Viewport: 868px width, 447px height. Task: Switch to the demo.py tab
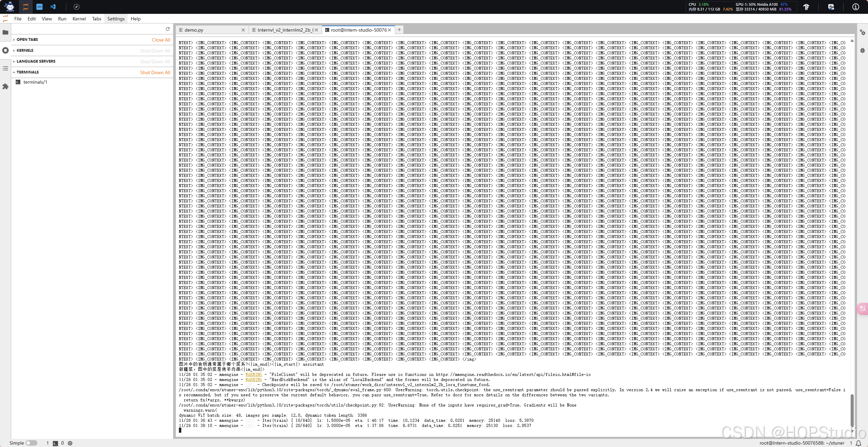coord(194,30)
